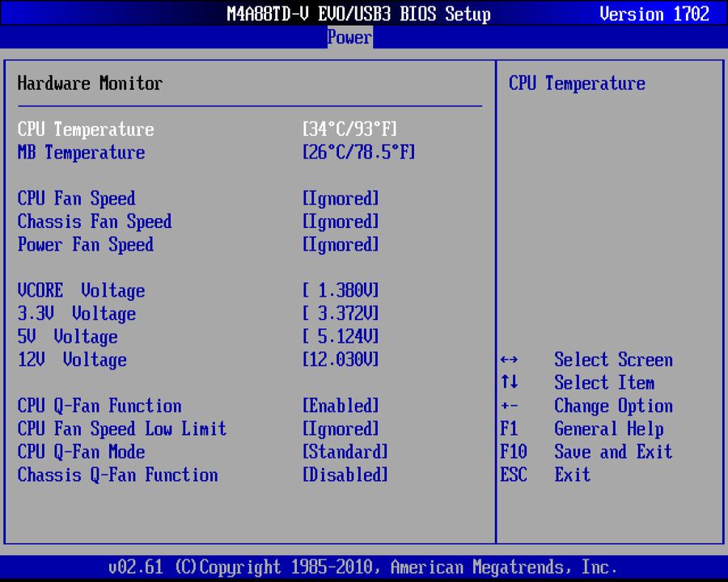Click General Help in the legend
The image size is (728, 582).
(609, 429)
